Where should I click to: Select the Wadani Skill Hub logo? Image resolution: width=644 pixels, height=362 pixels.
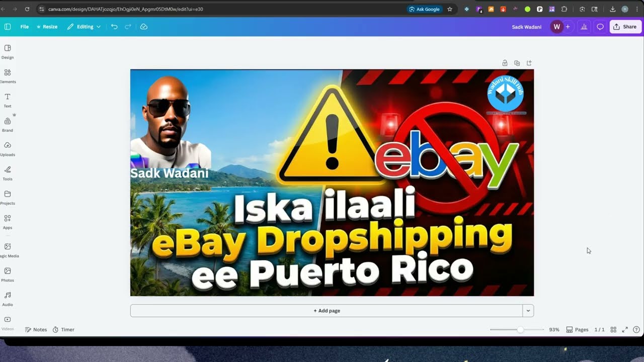pyautogui.click(x=506, y=94)
